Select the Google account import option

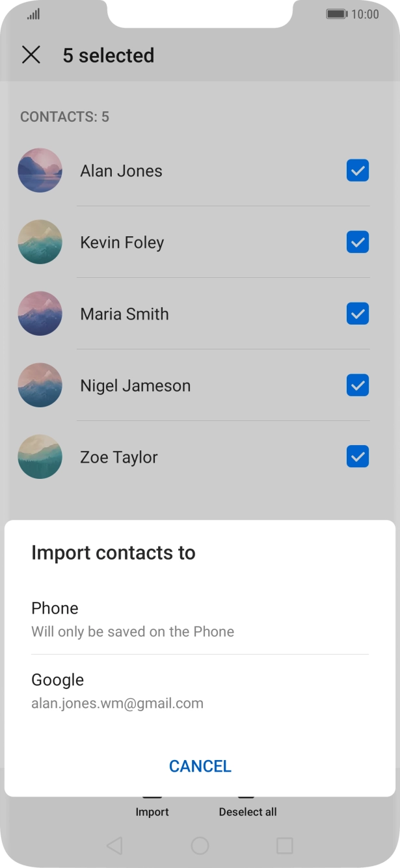pyautogui.click(x=200, y=690)
